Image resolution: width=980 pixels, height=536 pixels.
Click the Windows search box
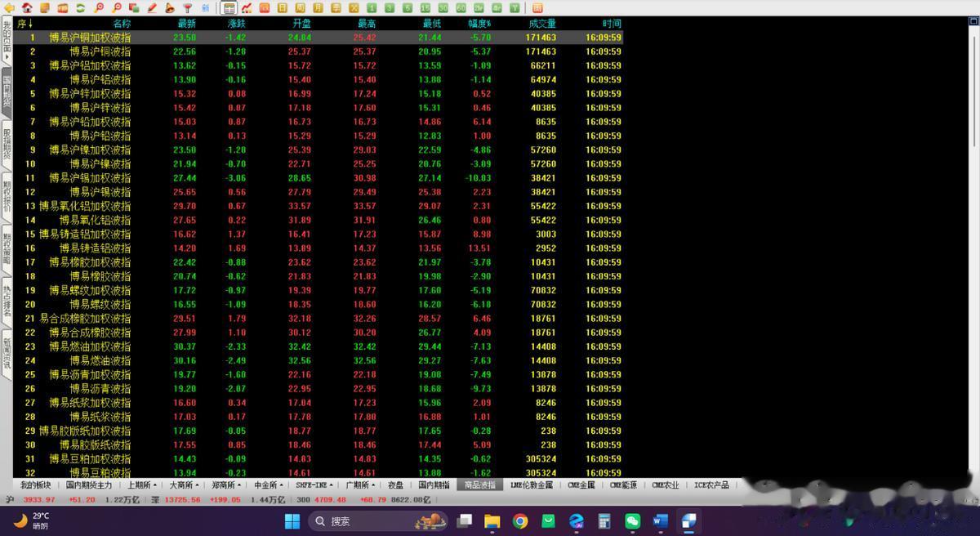click(x=380, y=520)
